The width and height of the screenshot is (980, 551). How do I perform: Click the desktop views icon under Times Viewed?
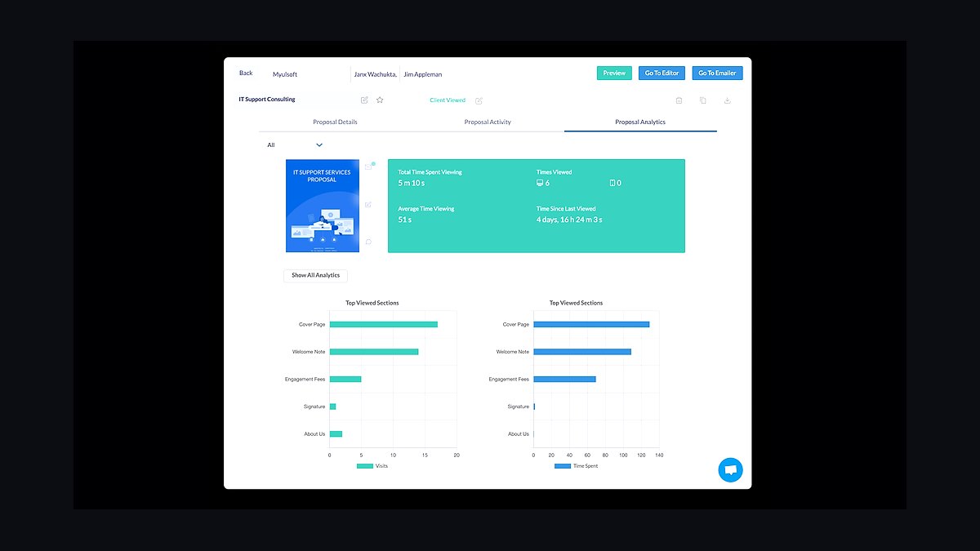(540, 183)
